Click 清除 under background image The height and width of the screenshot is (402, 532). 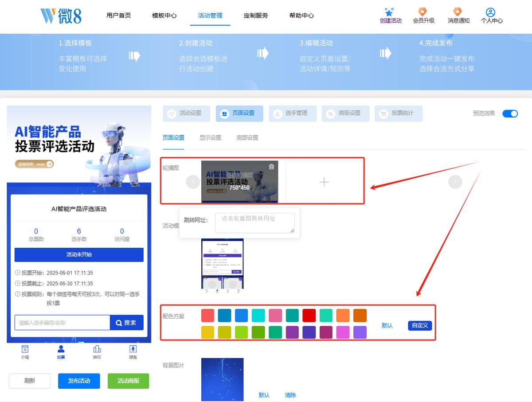pyautogui.click(x=290, y=395)
